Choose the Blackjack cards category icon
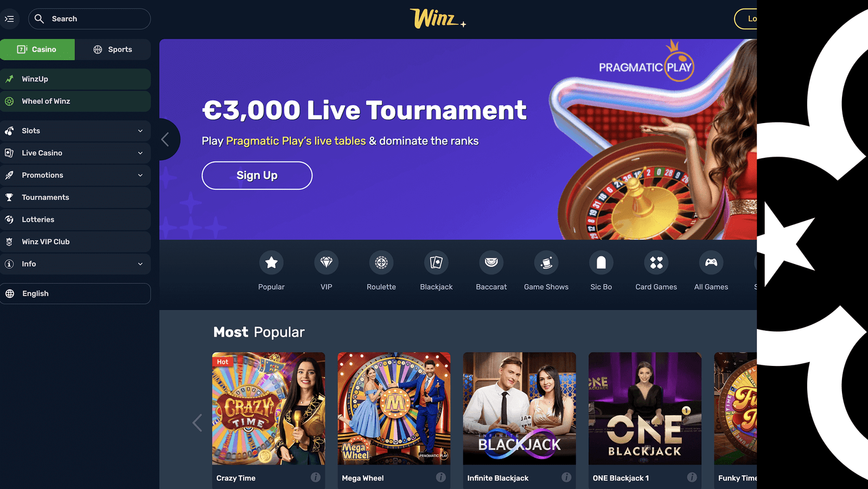The height and width of the screenshot is (489, 868). pyautogui.click(x=436, y=263)
